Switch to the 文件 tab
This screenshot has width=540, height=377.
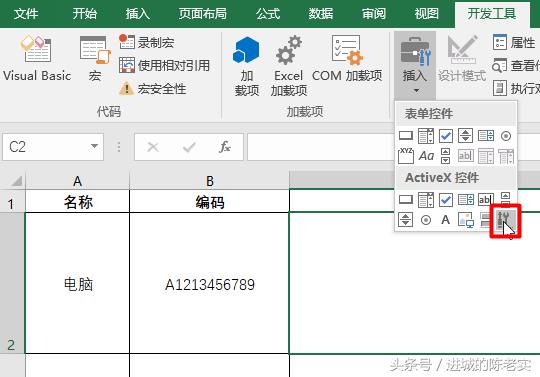[26, 14]
